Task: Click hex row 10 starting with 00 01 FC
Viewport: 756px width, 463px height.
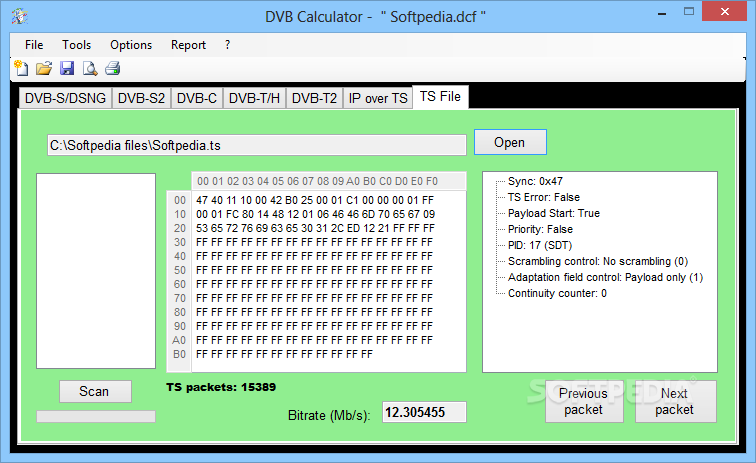Action: [315, 214]
